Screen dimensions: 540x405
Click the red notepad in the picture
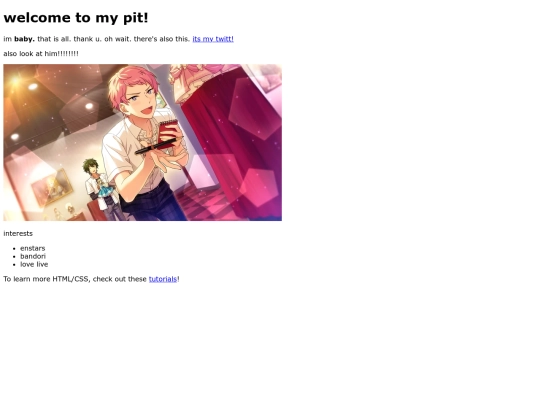click(x=168, y=133)
